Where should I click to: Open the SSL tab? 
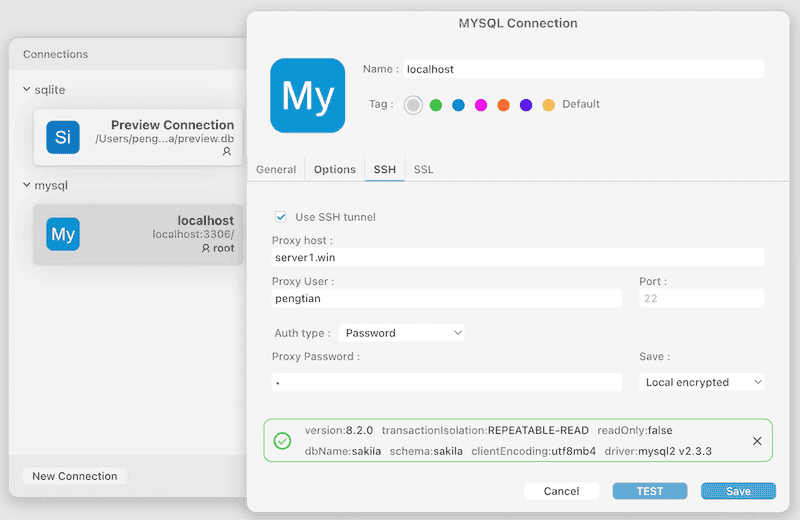click(423, 169)
